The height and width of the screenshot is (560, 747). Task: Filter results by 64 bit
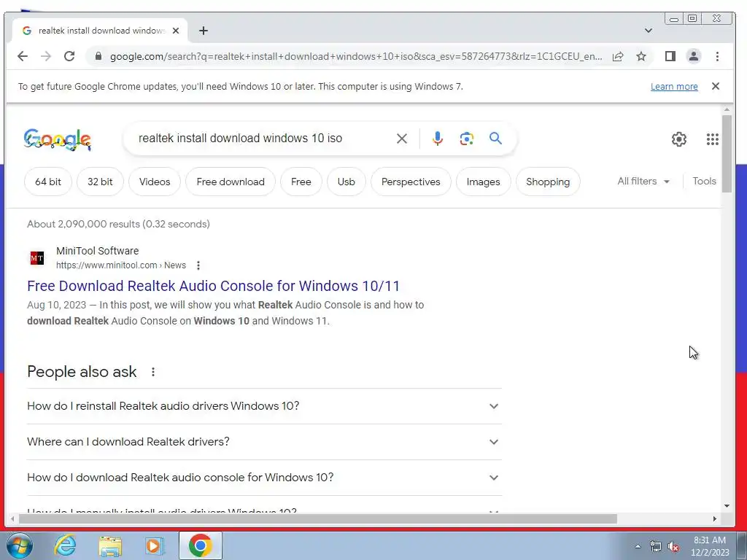point(48,182)
